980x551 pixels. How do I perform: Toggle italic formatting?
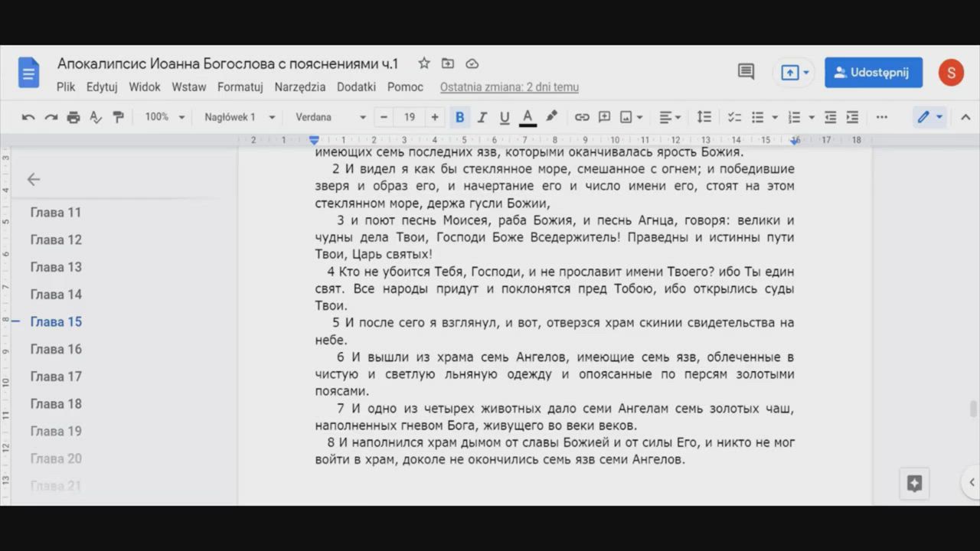[x=482, y=117]
